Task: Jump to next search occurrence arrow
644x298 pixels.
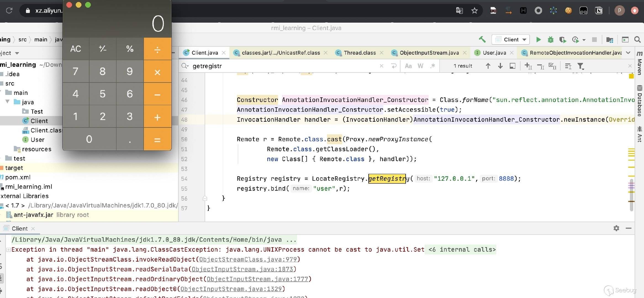Action: click(x=500, y=66)
